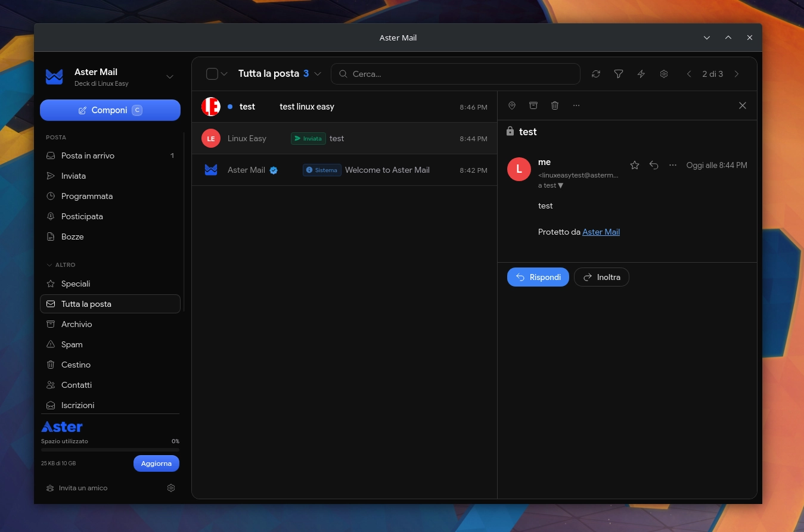Screen dimensions: 804x532
Task: Click the Componi compose button
Action: click(x=110, y=110)
